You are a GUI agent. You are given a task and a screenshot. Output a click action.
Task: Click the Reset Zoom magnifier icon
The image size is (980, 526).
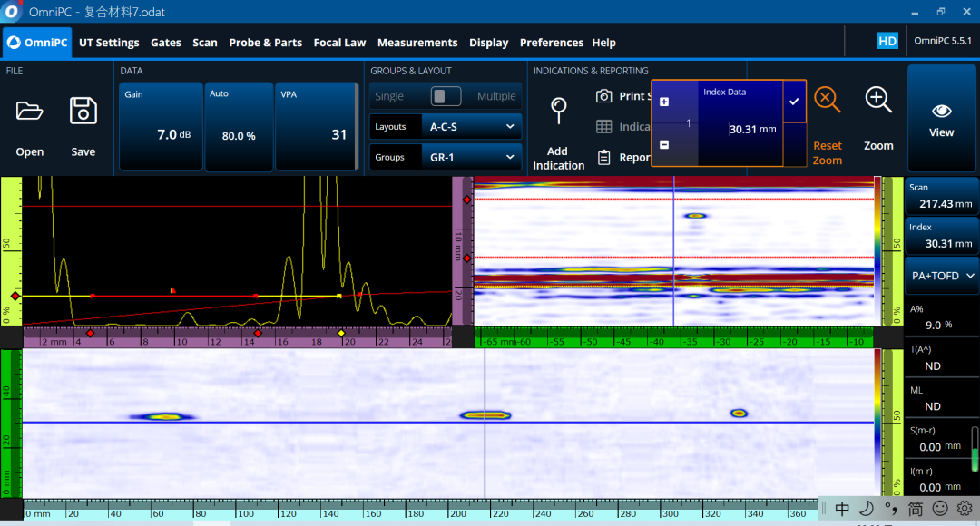tap(827, 100)
